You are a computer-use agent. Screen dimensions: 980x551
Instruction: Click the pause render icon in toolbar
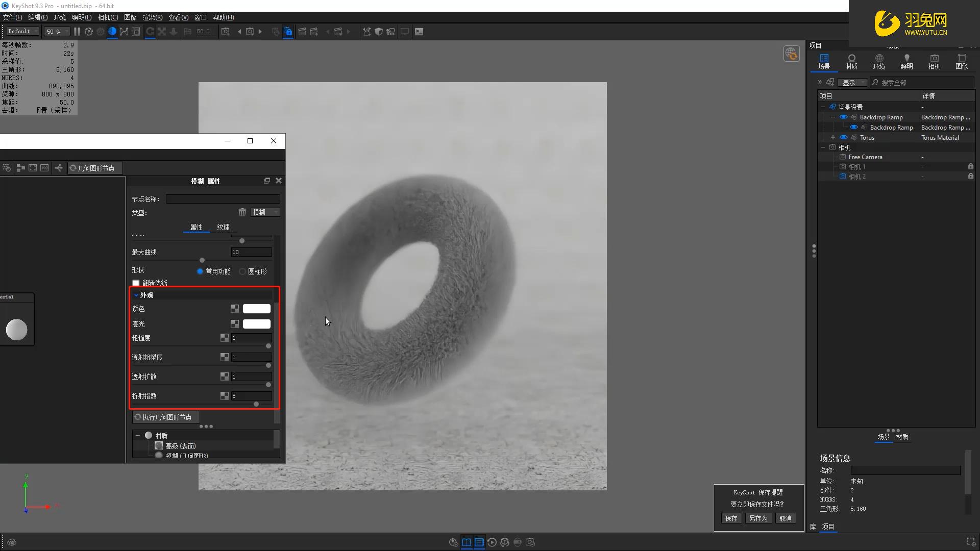(77, 32)
